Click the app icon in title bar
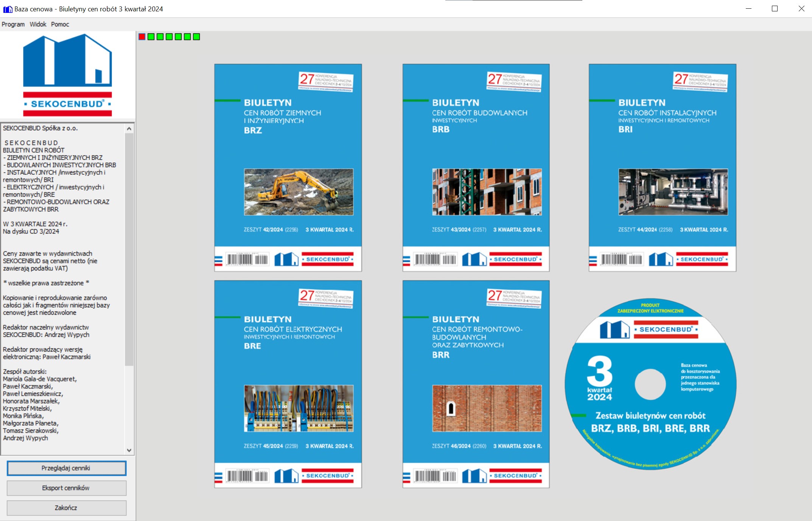Screen dimensions: 812x521 pyautogui.click(x=8, y=9)
